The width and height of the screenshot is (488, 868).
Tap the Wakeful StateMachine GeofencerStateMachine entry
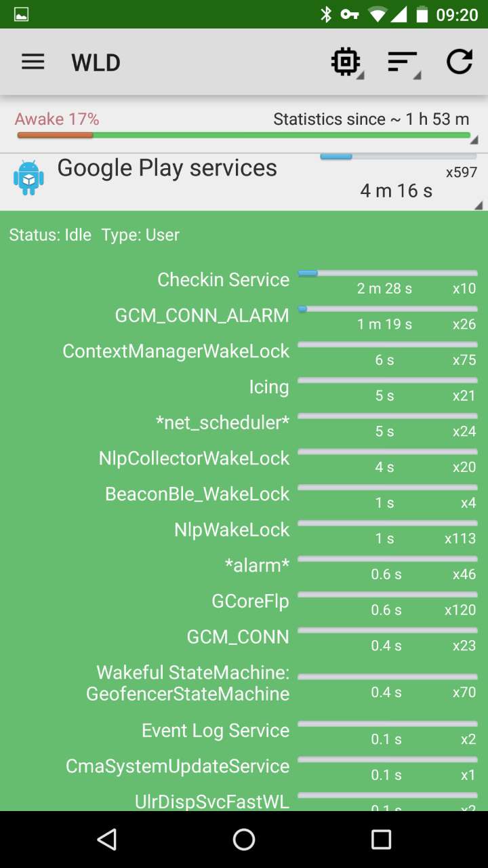[x=244, y=684]
